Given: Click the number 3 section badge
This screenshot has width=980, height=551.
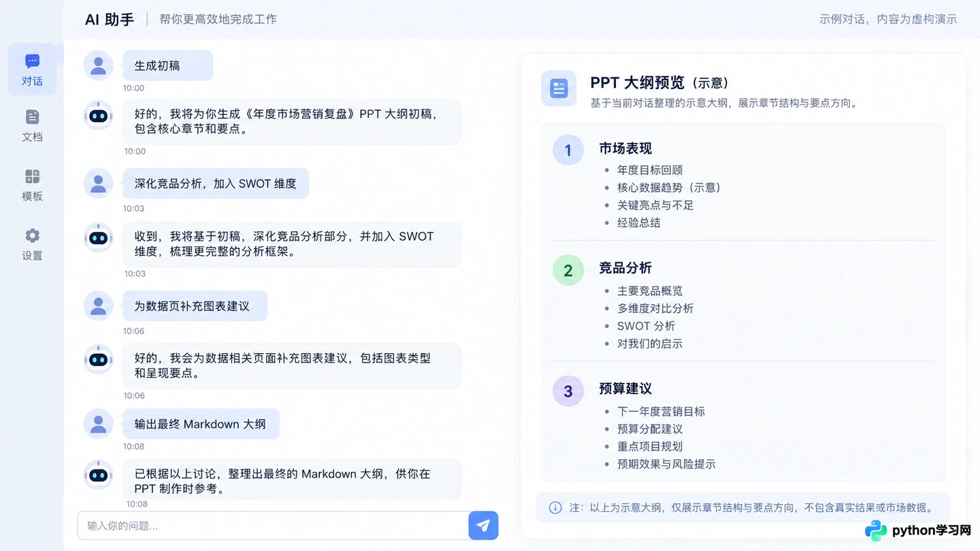Looking at the screenshot, I should click(x=568, y=391).
